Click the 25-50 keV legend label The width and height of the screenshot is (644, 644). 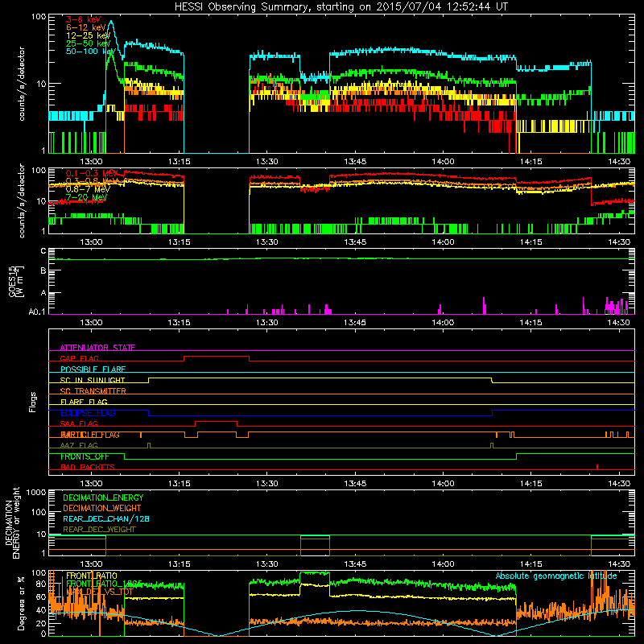pos(88,43)
